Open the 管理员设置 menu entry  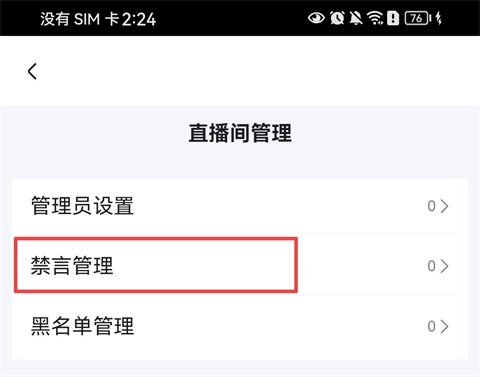(240, 206)
